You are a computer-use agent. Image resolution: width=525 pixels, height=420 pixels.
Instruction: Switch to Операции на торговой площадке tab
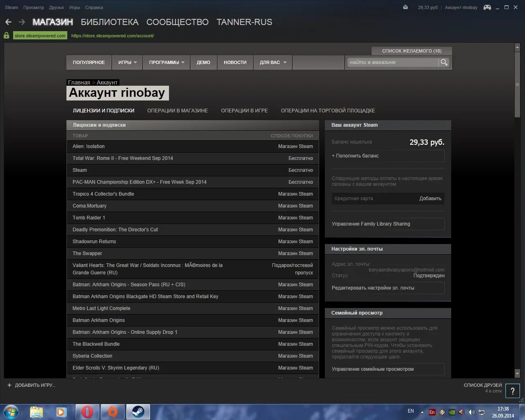pos(328,111)
